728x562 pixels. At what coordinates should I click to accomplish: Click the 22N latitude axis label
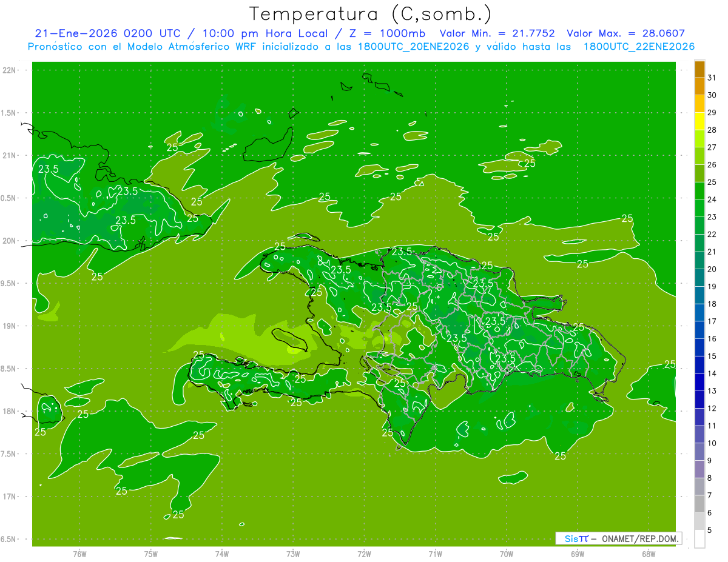[x=10, y=70]
